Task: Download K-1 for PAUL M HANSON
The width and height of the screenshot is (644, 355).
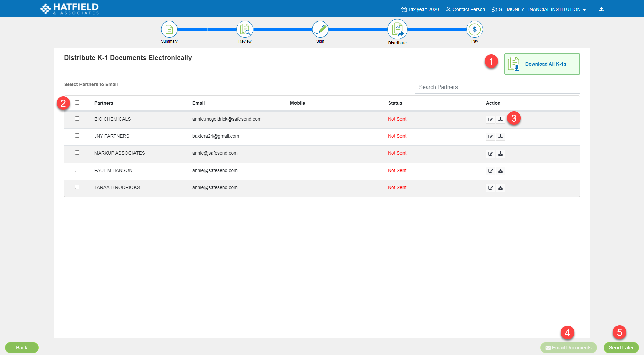Action: pyautogui.click(x=500, y=171)
